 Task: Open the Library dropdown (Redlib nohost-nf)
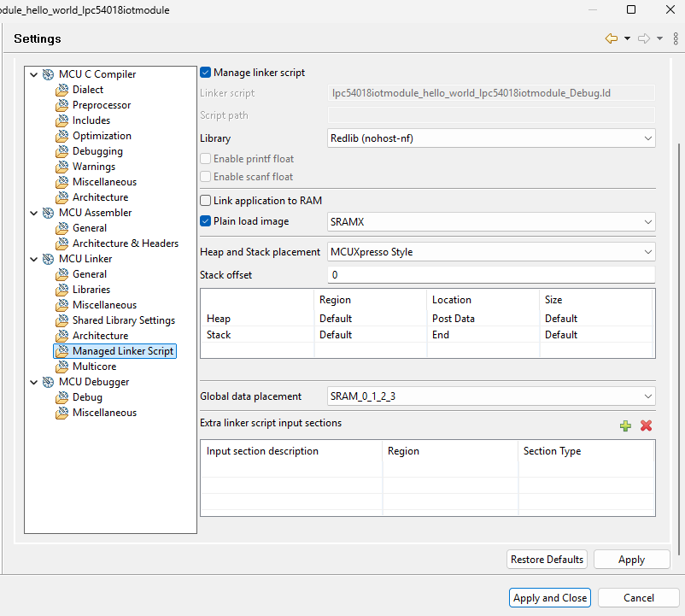(491, 138)
